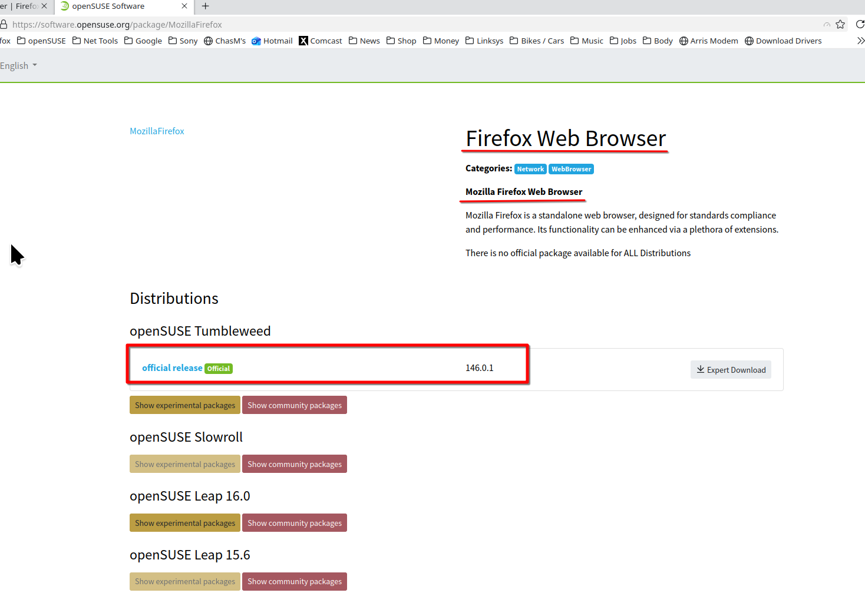Show experimental packages for openSUSE Slowroll
The height and width of the screenshot is (616, 865).
point(185,464)
